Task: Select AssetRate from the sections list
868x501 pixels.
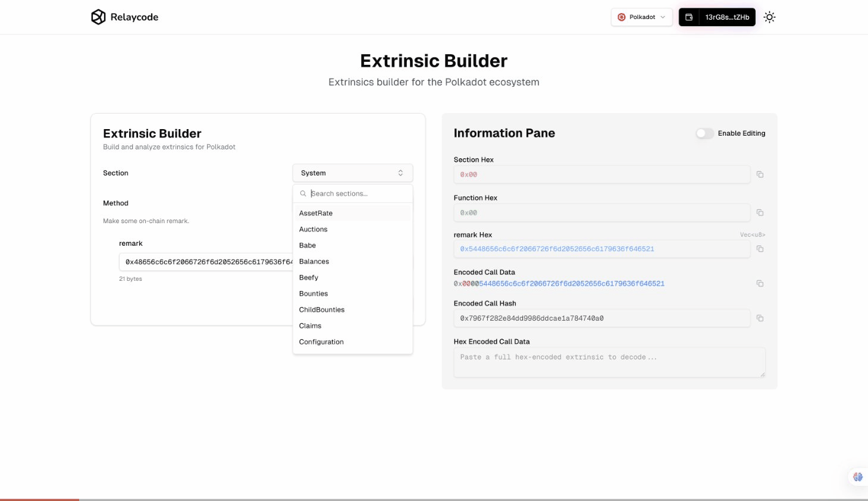Action: [x=353, y=213]
